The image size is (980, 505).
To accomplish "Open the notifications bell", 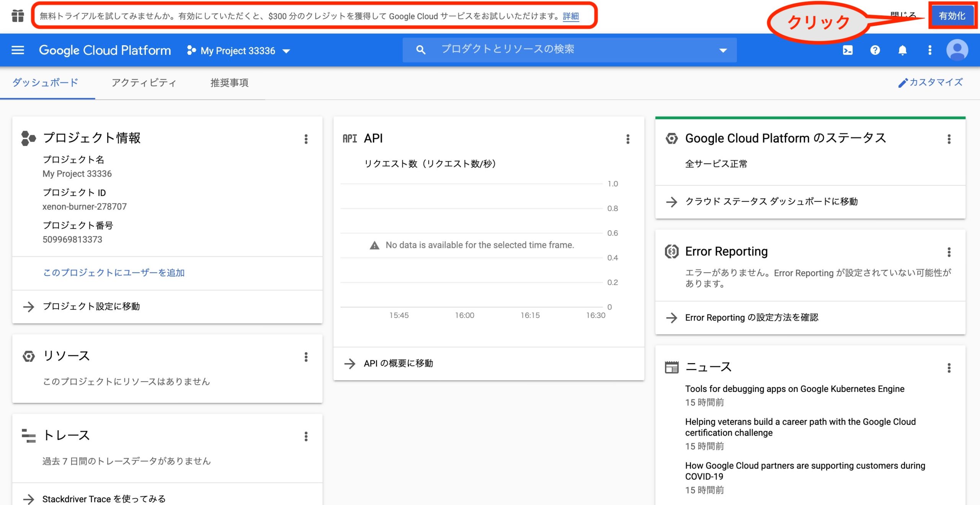I will point(902,50).
